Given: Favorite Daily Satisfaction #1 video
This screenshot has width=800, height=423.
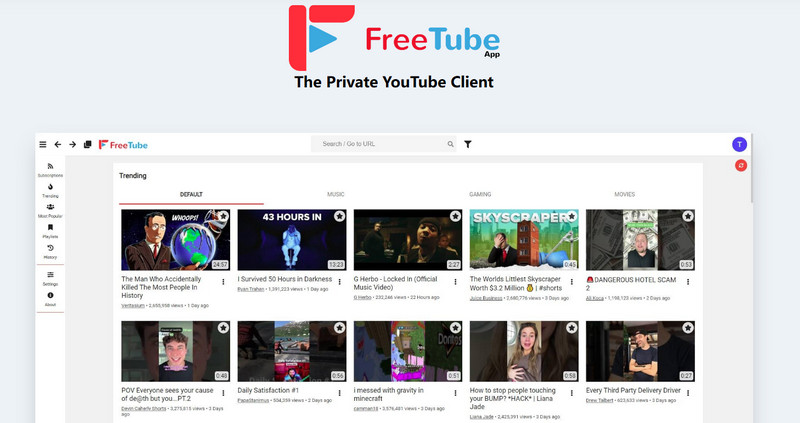Looking at the screenshot, I should pyautogui.click(x=339, y=328).
